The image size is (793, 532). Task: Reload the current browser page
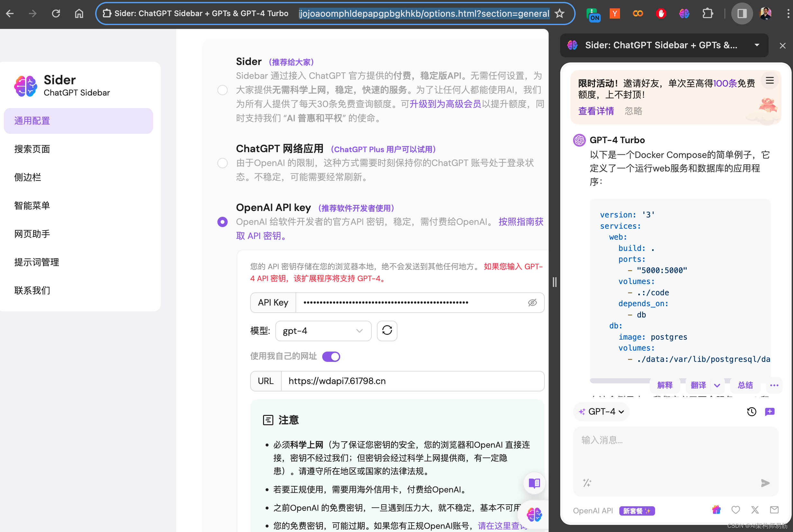coord(56,14)
